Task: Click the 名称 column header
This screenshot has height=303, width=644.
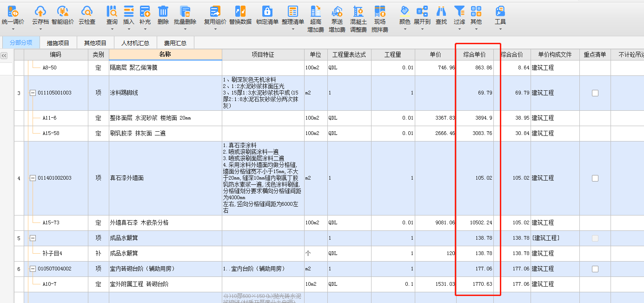Action: pos(165,55)
